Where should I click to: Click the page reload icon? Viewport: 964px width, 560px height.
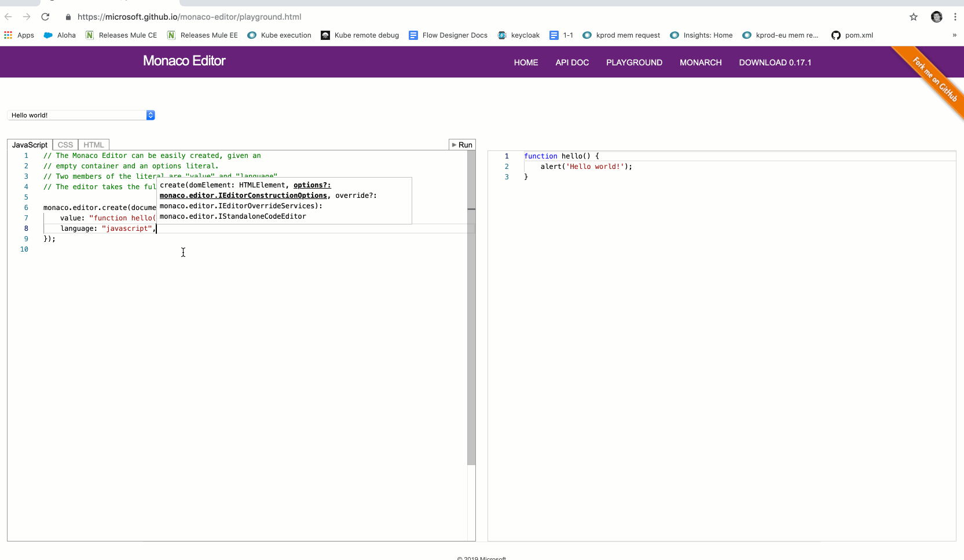coord(45,17)
